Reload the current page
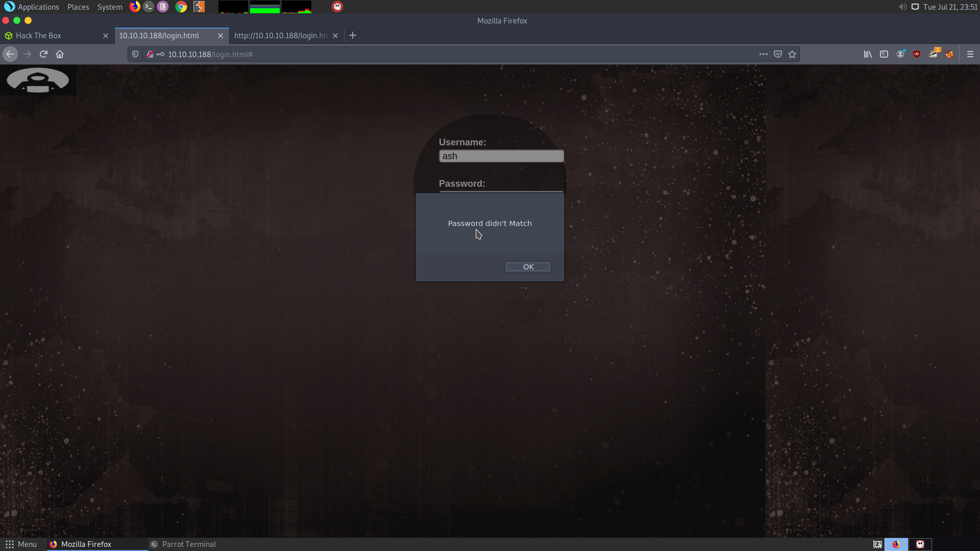 point(43,54)
